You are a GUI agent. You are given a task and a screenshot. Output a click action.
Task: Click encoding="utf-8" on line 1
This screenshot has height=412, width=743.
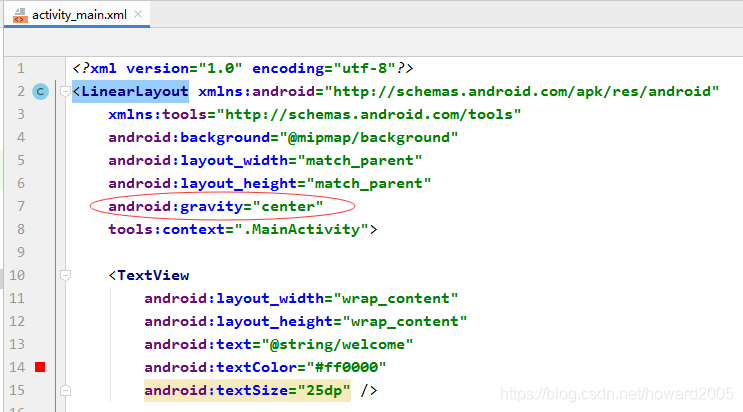point(324,69)
